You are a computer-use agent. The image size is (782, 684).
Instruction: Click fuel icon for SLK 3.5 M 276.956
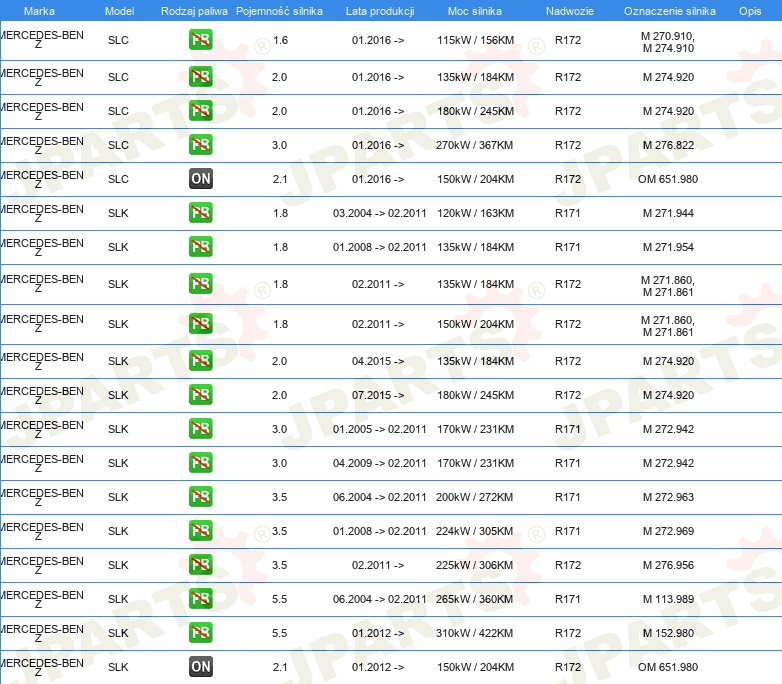pyautogui.click(x=200, y=565)
